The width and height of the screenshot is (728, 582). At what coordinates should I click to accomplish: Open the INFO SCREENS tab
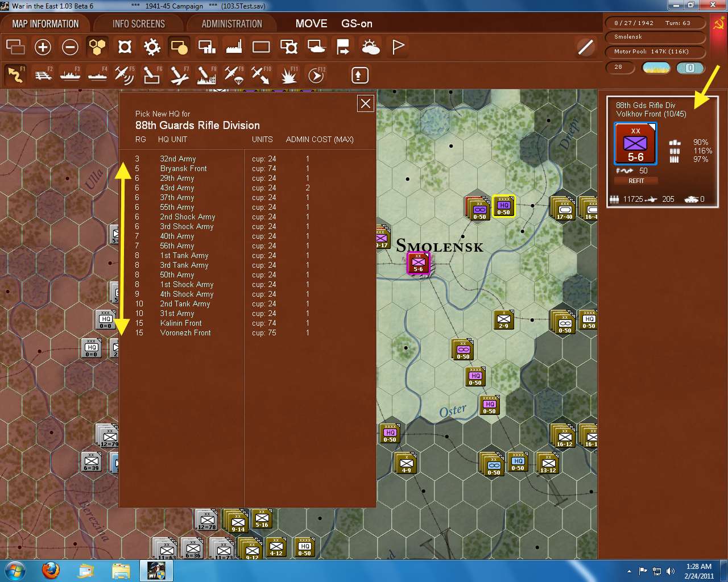pyautogui.click(x=139, y=24)
